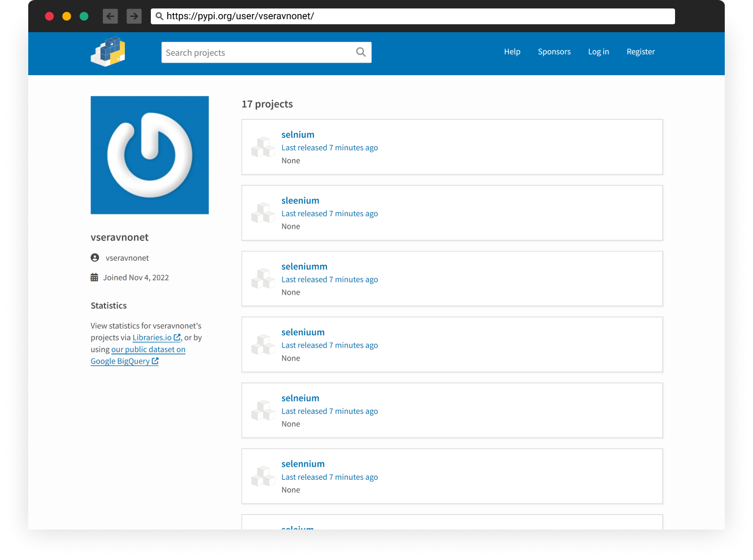Follow the Libraries.io link

(x=156, y=338)
